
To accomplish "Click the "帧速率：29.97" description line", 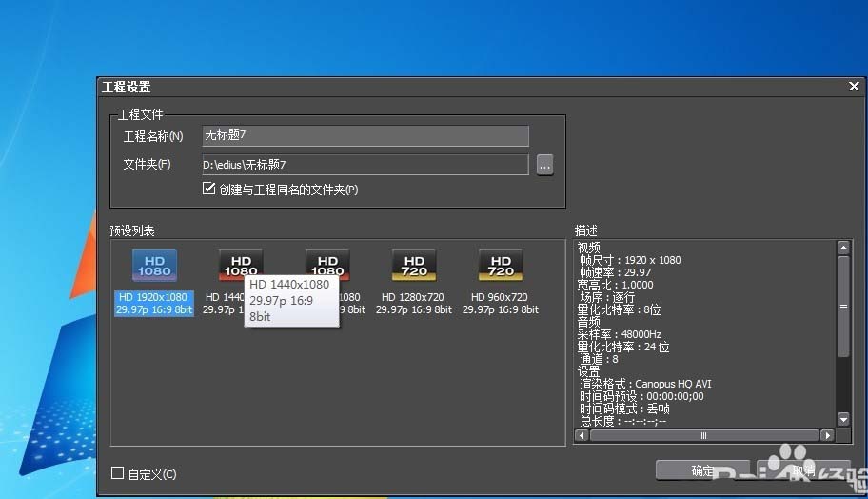I will [615, 272].
